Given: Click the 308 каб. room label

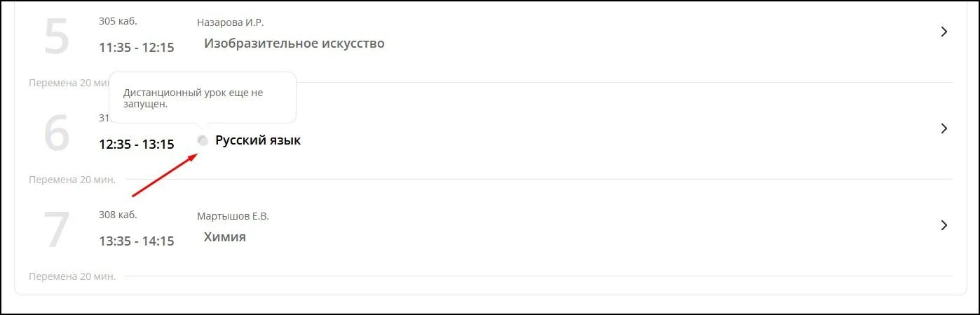Looking at the screenshot, I should (x=118, y=215).
